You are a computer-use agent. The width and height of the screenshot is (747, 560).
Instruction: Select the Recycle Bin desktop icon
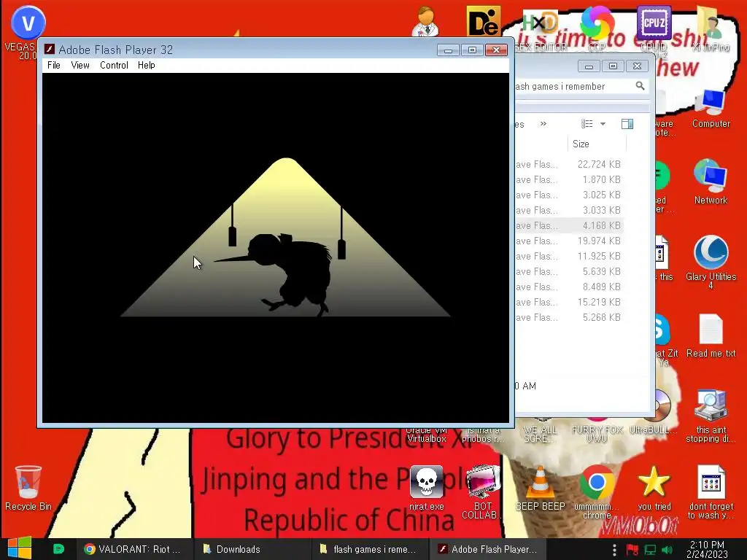(x=28, y=488)
